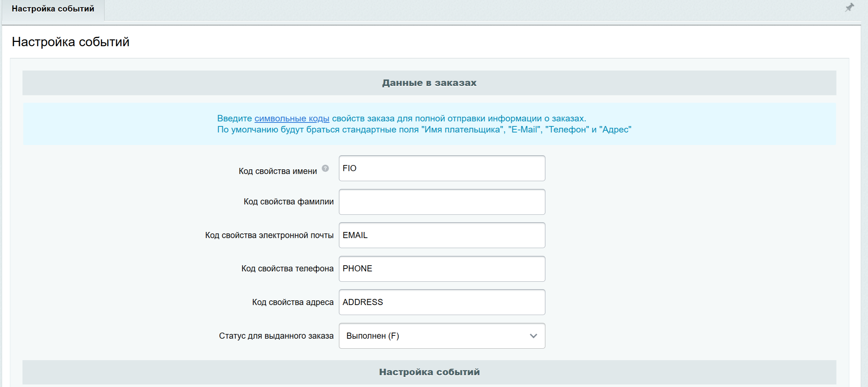Click the ADDRESS property code field

442,302
